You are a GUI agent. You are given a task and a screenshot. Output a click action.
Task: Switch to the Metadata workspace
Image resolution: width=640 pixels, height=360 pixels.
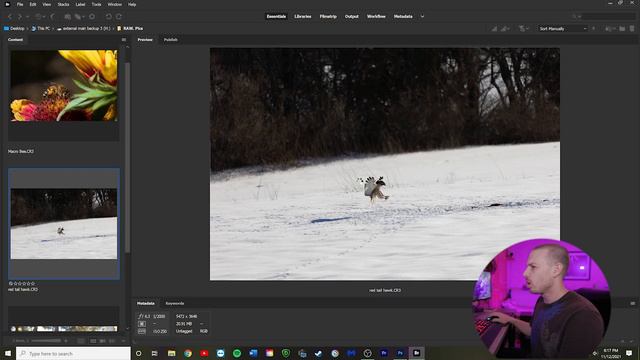pos(403,17)
